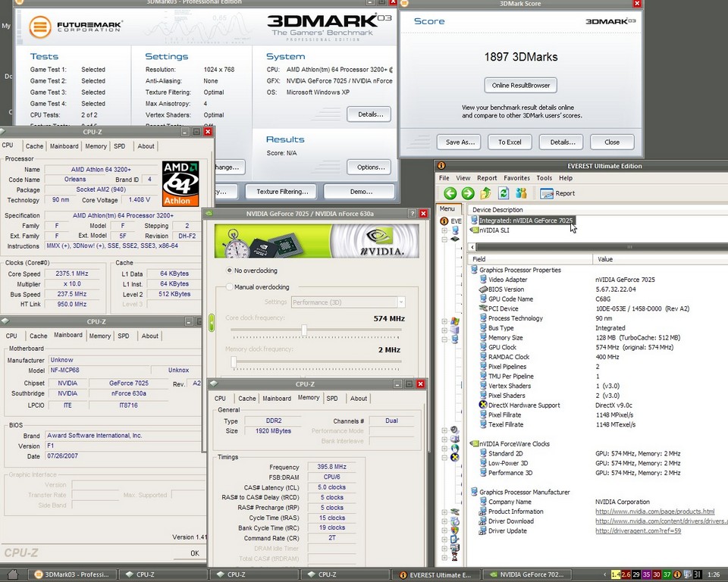The image size is (728, 582).
Task: Open the Performance (3D) settings dropdown
Action: coord(348,302)
